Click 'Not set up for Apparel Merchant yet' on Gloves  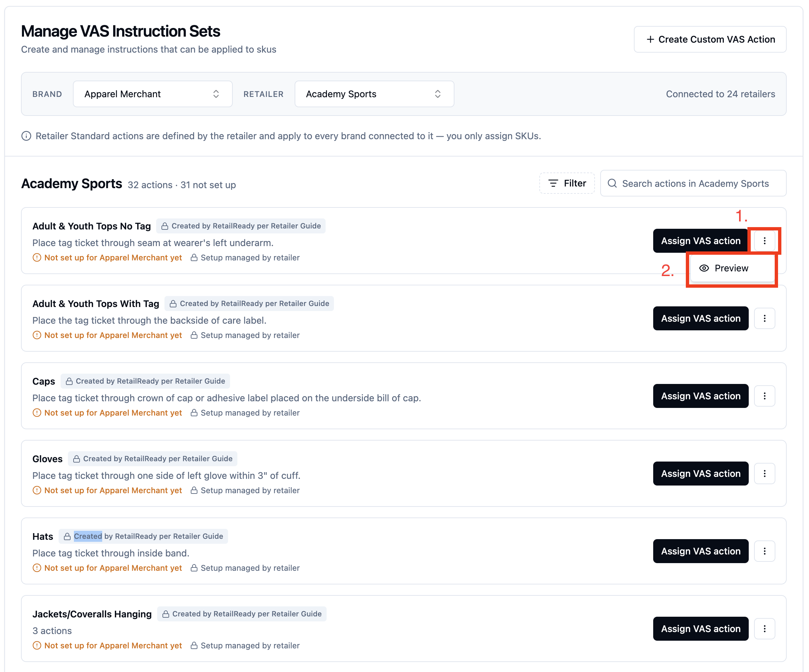pos(113,491)
